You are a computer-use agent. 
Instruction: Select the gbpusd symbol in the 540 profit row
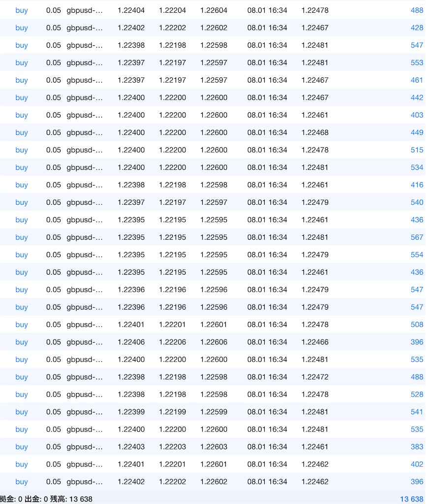[85, 202]
